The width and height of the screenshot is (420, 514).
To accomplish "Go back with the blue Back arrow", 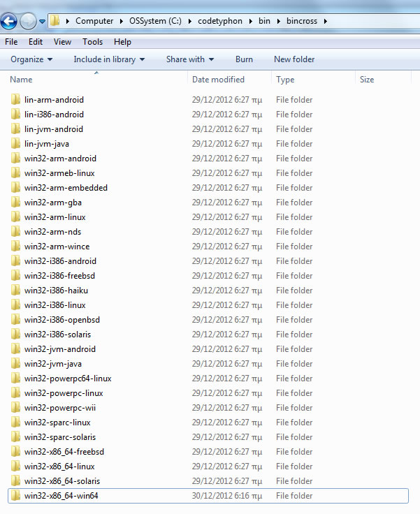I will coord(9,22).
